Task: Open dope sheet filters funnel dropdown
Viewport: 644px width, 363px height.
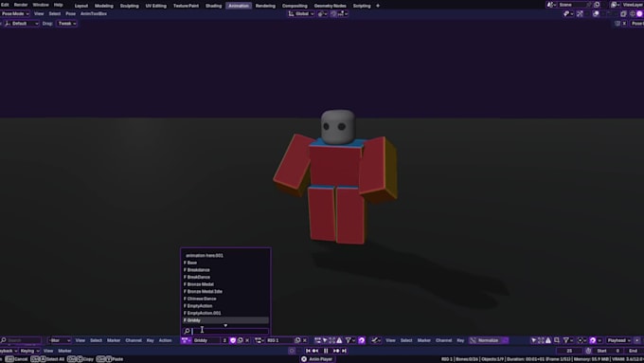Action: [x=349, y=340]
